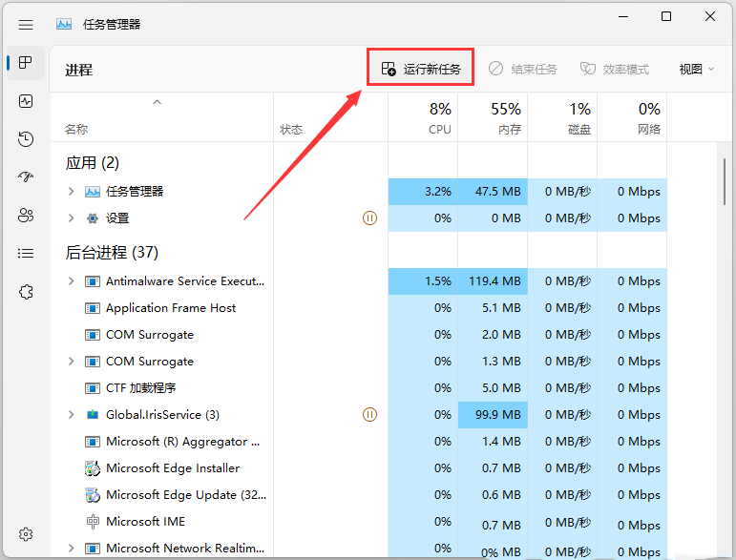Open the Details list sidebar icon
The width and height of the screenshot is (736, 560).
26,253
